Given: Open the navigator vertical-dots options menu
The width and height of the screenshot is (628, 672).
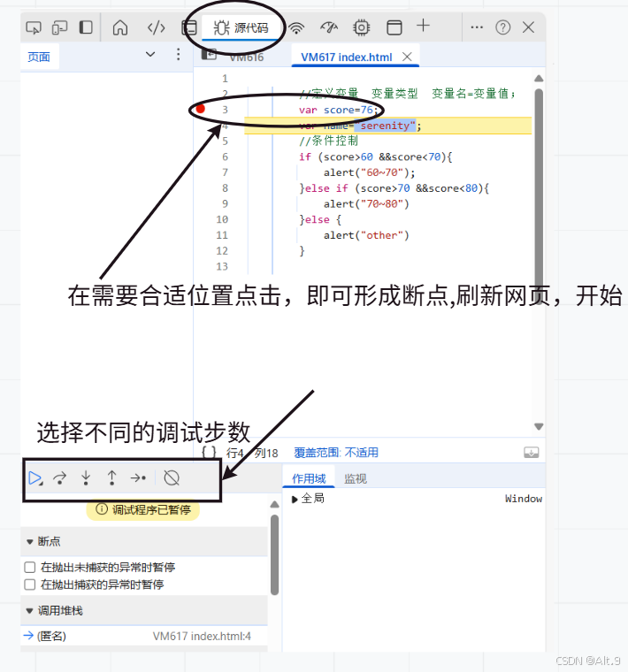Looking at the screenshot, I should [179, 55].
